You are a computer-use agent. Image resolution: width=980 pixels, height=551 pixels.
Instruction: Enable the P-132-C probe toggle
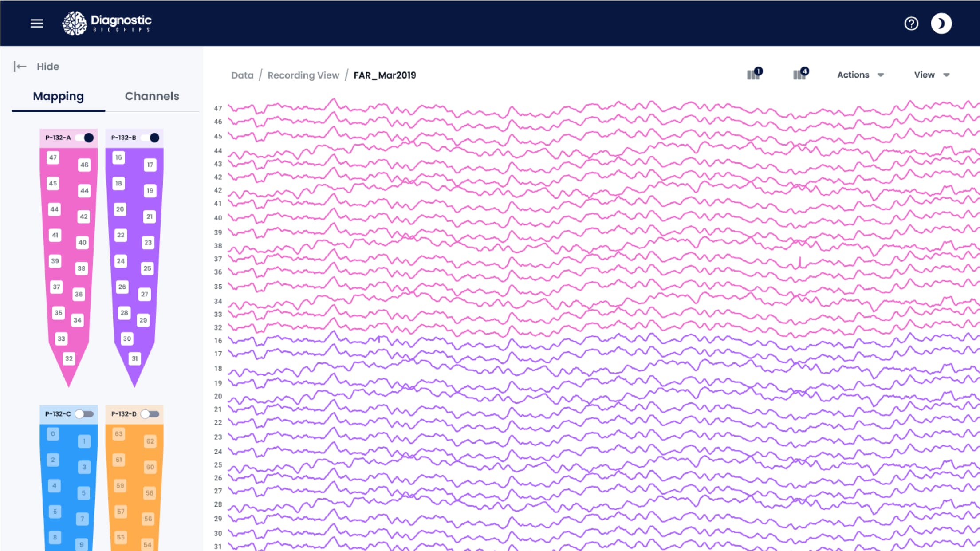point(84,414)
